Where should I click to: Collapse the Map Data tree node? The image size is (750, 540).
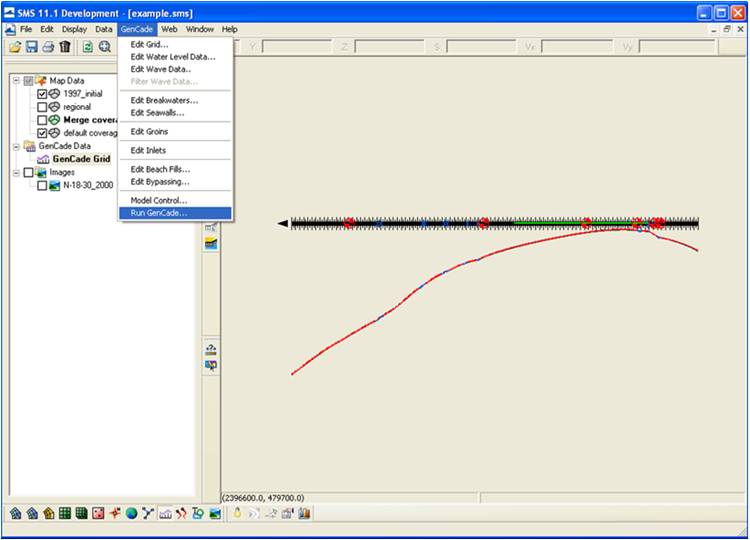tap(16, 81)
